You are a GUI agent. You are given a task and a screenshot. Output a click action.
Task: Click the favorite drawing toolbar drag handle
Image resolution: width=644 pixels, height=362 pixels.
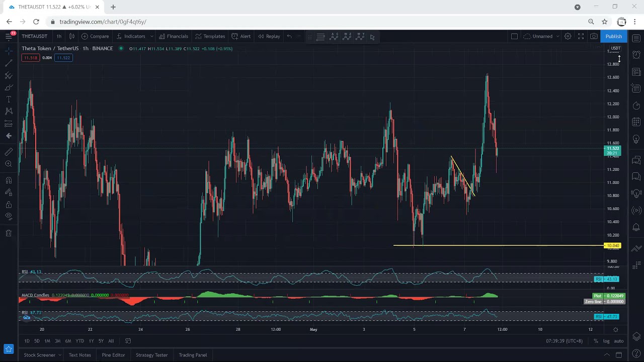point(309,37)
